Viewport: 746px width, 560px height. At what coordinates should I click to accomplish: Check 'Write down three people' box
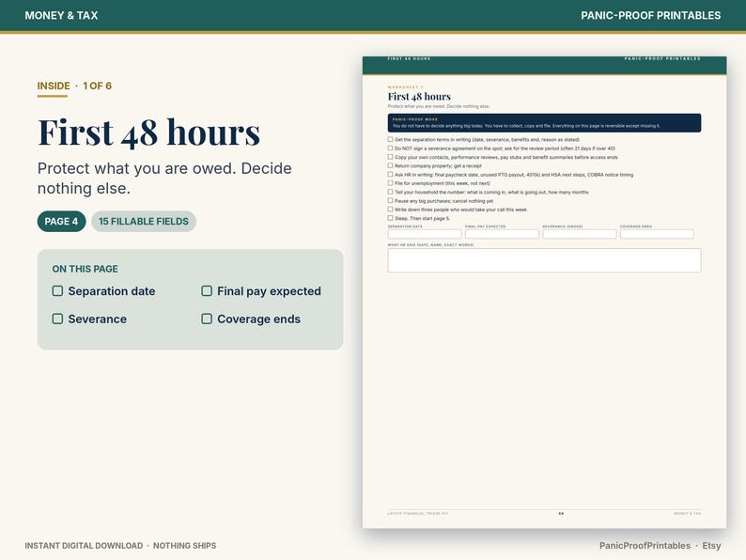tap(390, 210)
